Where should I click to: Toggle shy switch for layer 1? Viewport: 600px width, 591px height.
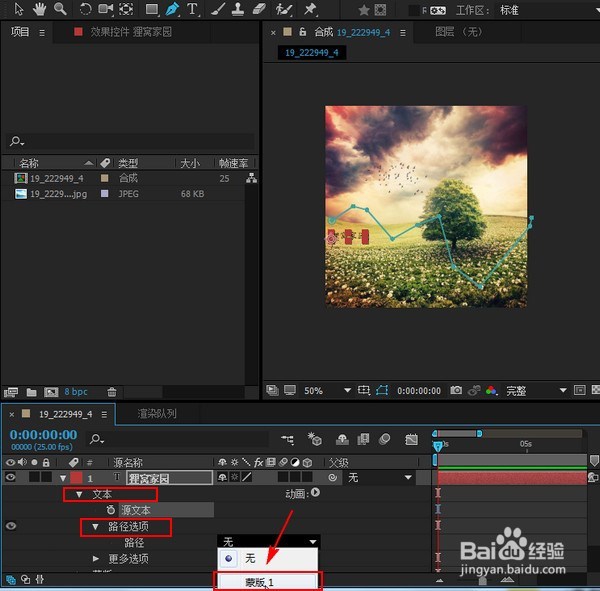pyautogui.click(x=222, y=477)
